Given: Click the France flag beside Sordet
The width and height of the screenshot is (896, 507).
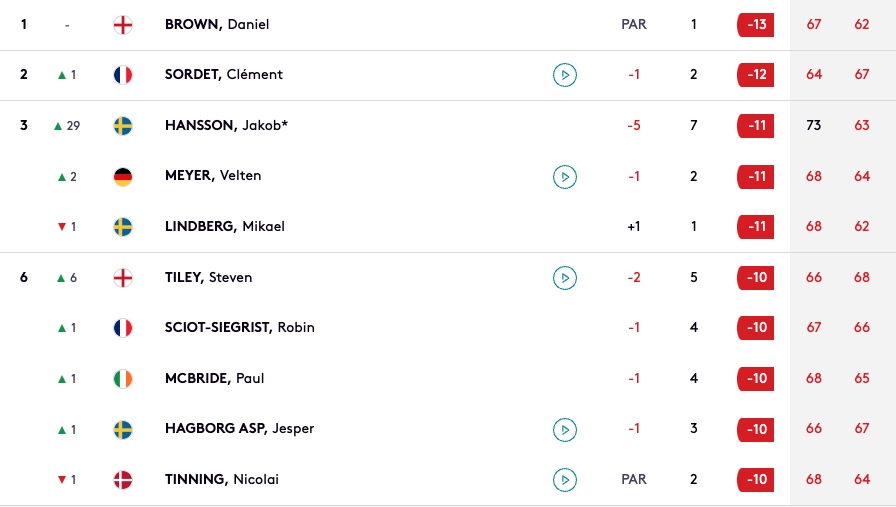Looking at the screenshot, I should pos(123,75).
